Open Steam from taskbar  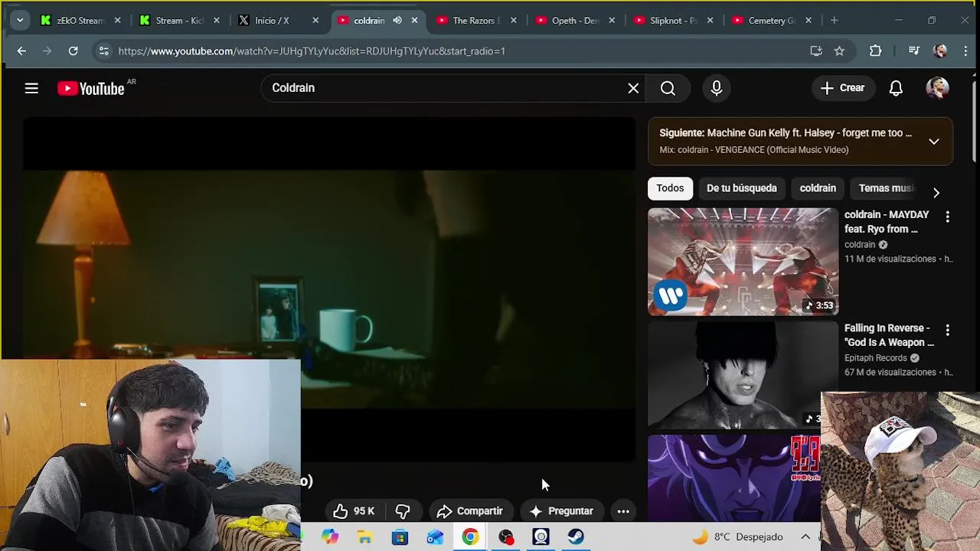pos(576,537)
